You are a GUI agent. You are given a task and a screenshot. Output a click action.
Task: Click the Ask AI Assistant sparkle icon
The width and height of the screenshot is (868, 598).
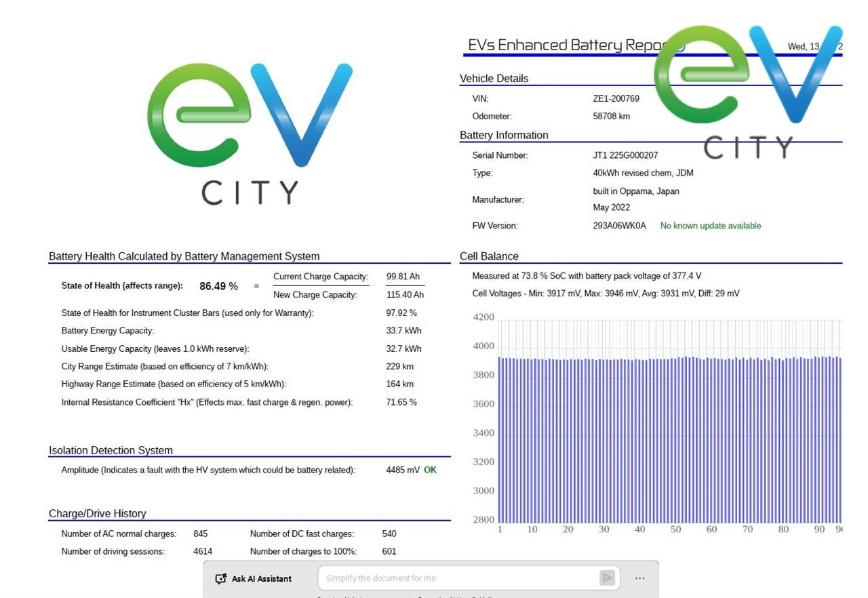point(220,578)
